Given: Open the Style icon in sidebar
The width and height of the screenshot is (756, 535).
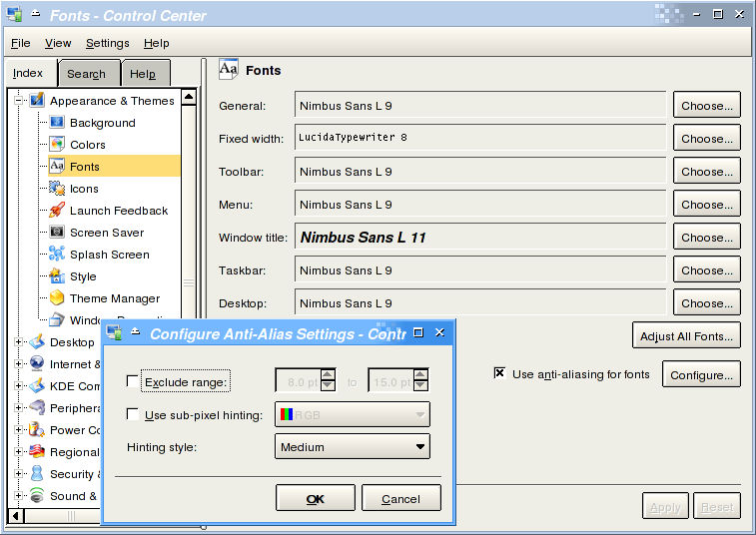Looking at the screenshot, I should pos(57,276).
